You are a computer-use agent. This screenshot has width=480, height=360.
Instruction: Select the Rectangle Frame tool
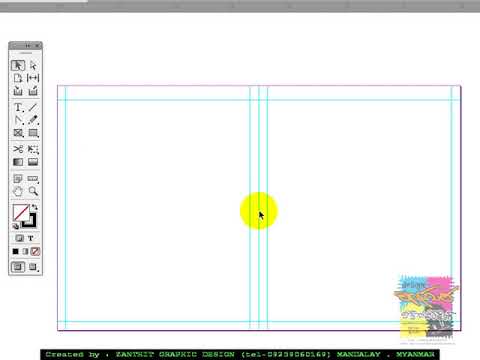(18, 133)
